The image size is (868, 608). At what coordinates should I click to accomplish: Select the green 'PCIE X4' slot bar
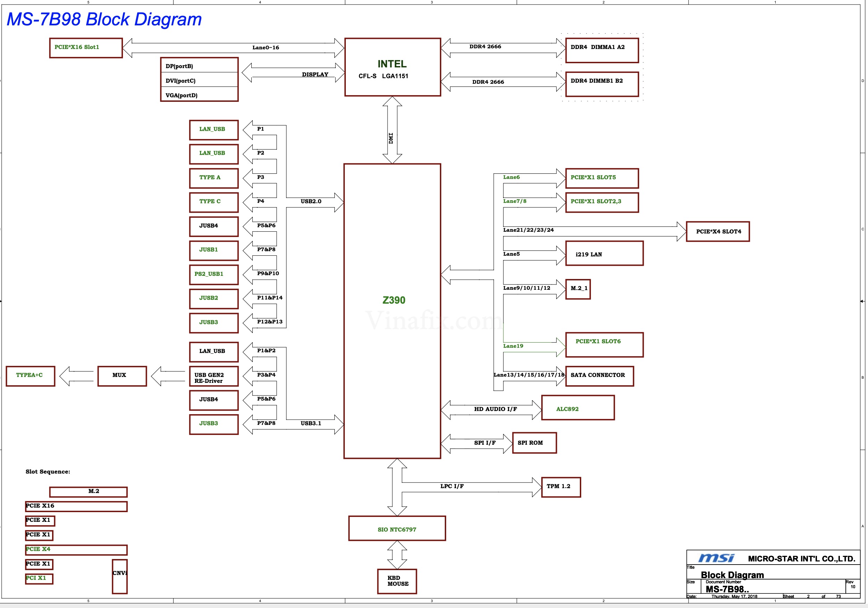76,550
